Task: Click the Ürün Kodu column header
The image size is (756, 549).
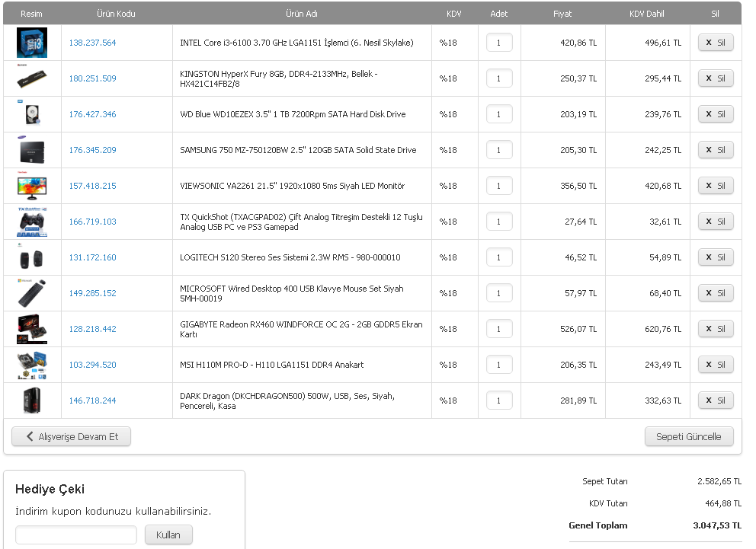Action: click(x=116, y=14)
